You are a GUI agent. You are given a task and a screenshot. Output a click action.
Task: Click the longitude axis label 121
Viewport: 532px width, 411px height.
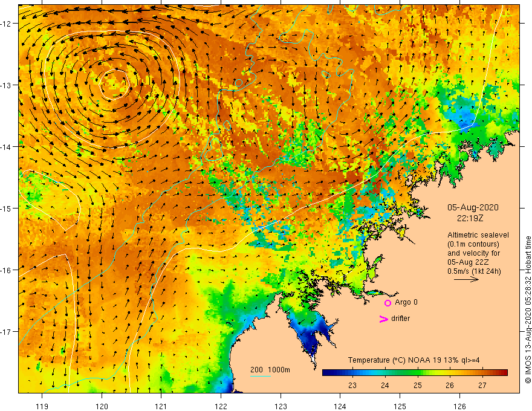pos(161,406)
